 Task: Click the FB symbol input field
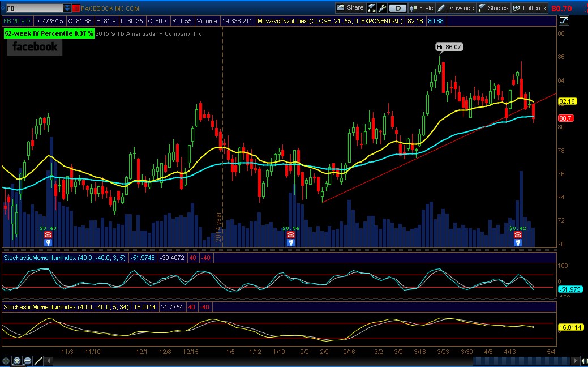tap(35, 8)
